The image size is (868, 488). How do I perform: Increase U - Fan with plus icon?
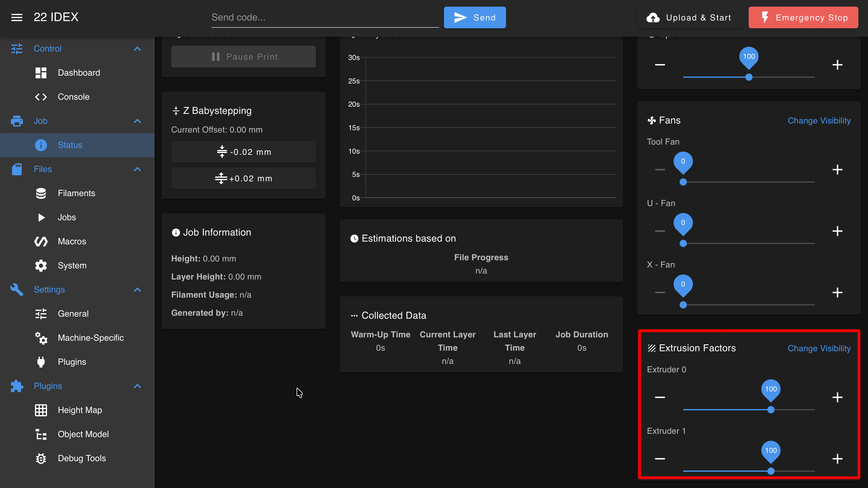pos(837,231)
